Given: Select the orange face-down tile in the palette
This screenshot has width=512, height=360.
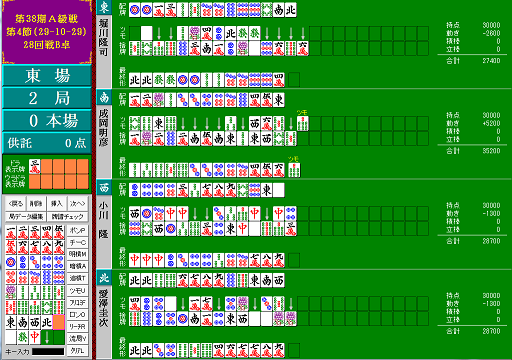Looking at the screenshot, I should click(x=59, y=322).
